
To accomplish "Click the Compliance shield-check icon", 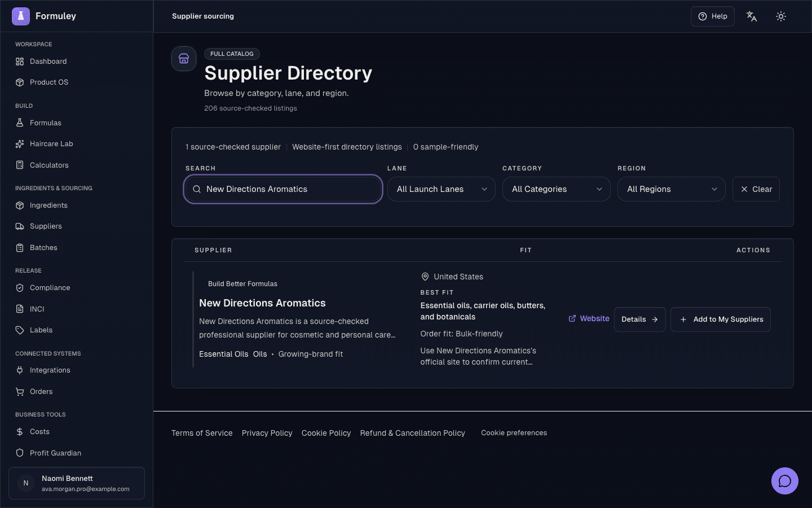I will (x=20, y=288).
